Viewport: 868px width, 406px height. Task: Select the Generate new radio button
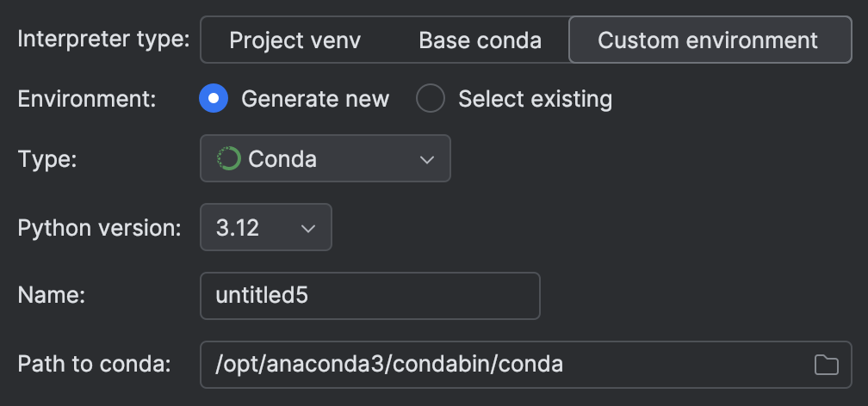point(214,98)
